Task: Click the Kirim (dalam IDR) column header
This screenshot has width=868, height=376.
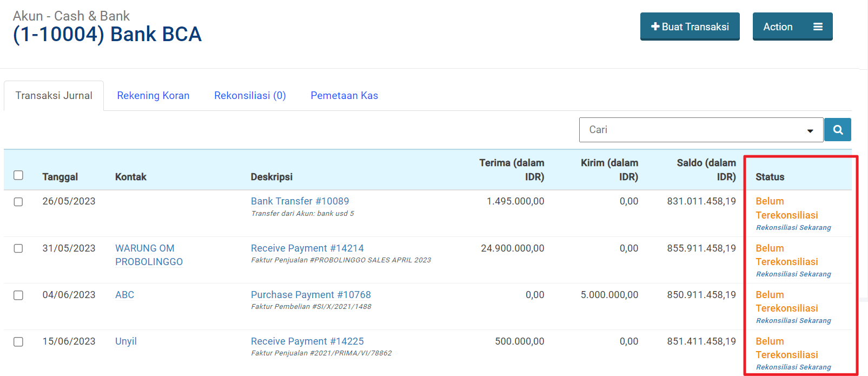Action: pyautogui.click(x=609, y=170)
